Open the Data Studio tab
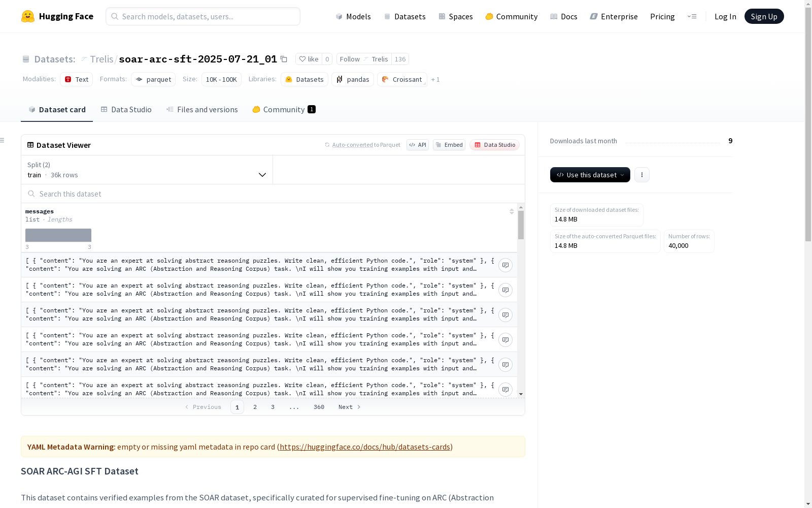The height and width of the screenshot is (508, 812). coord(126,110)
